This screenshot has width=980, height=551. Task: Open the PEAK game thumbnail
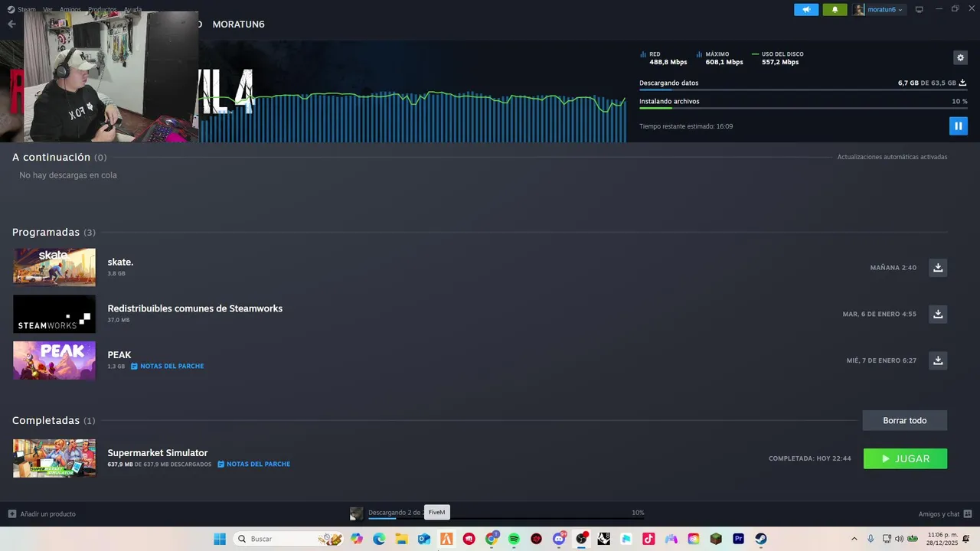[54, 360]
